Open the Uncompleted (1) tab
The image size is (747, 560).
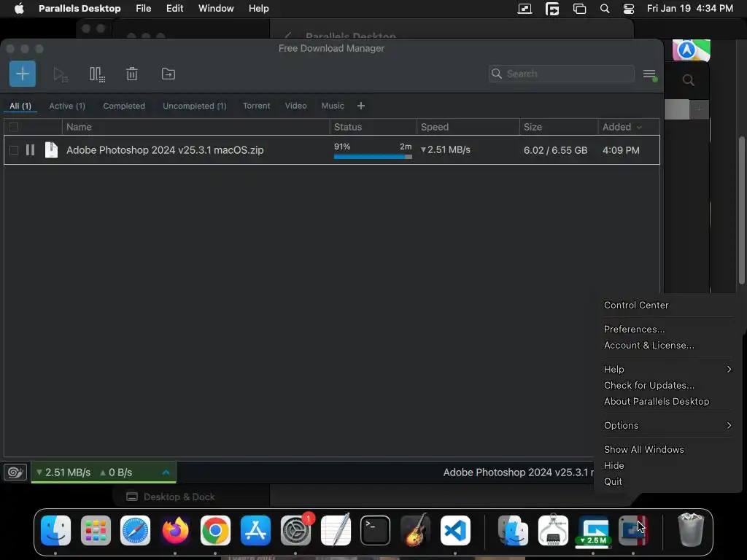coord(194,106)
